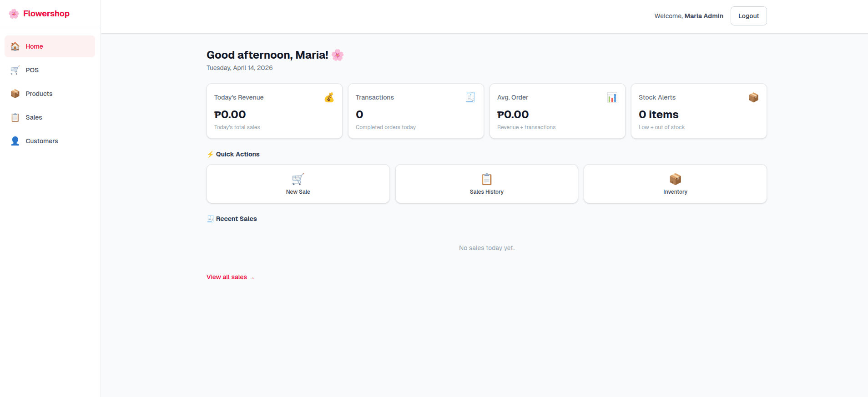Click the Sales clipboard icon in sidebar
868x397 pixels.
(15, 117)
